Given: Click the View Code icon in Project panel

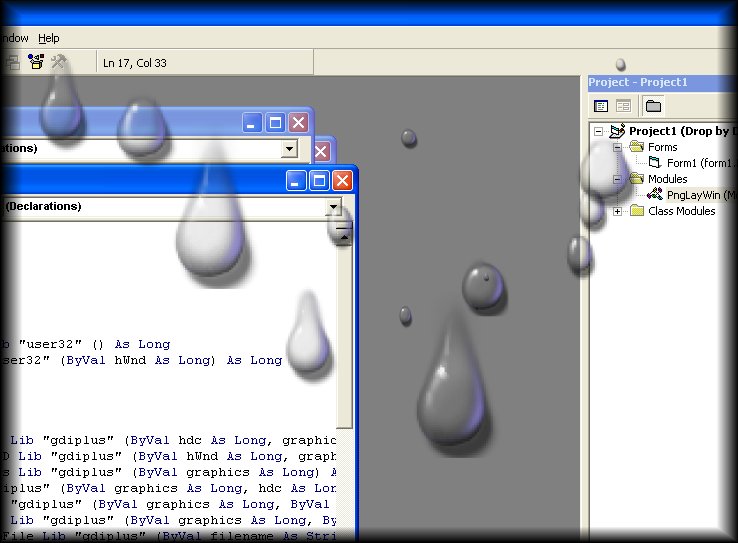Looking at the screenshot, I should [601, 106].
